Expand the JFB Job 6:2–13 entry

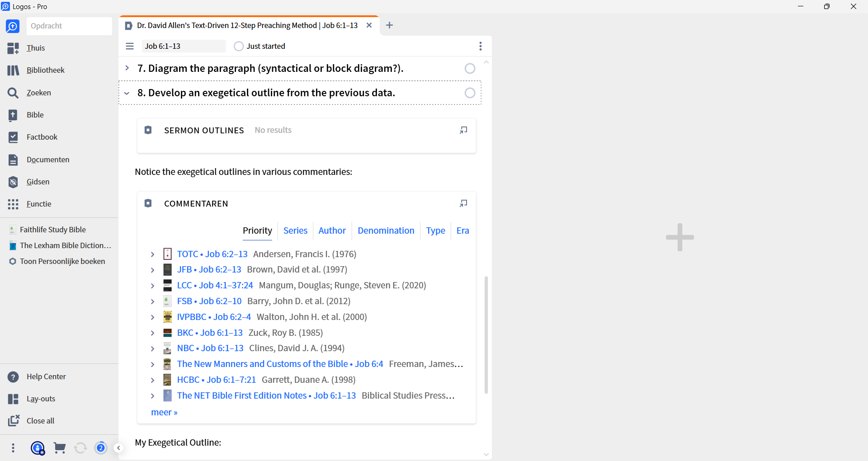tap(153, 270)
